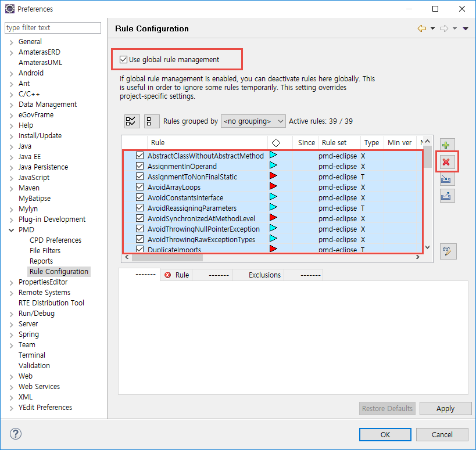Click the help question mark icon

pos(16,434)
